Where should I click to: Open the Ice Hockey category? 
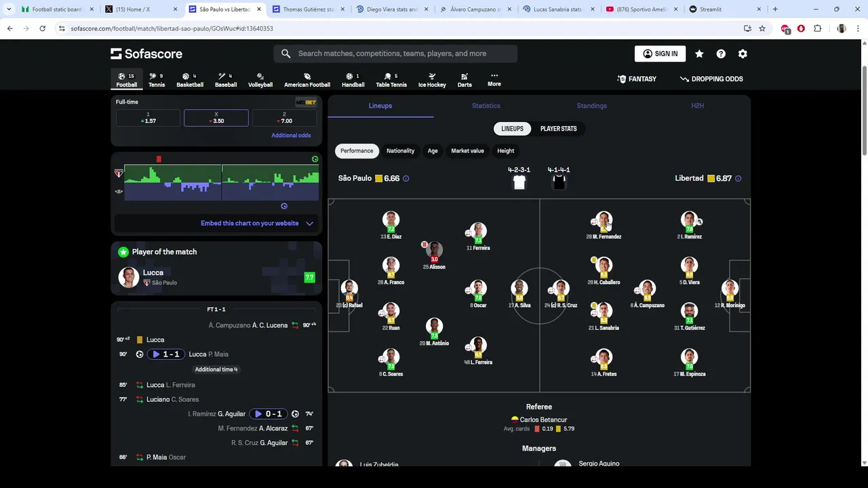coord(432,80)
